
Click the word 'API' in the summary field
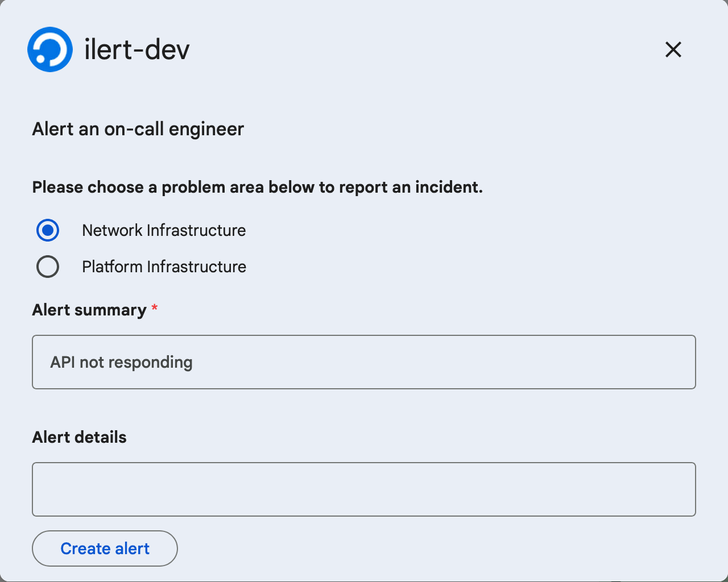coord(63,362)
